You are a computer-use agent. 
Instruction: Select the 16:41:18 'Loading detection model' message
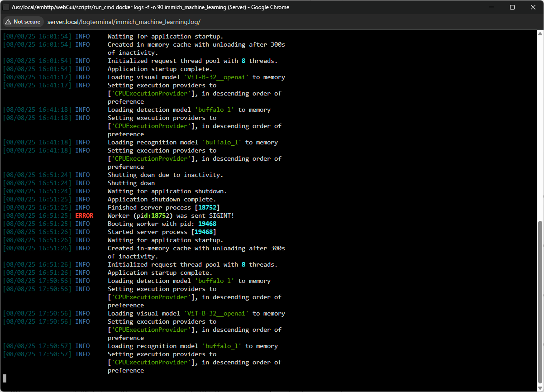tap(189, 110)
